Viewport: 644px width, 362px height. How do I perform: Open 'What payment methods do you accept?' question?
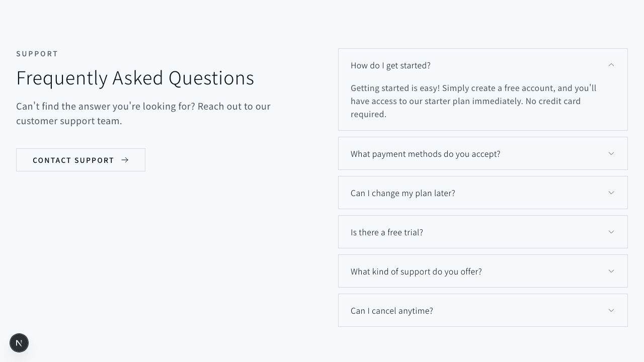tap(425, 154)
